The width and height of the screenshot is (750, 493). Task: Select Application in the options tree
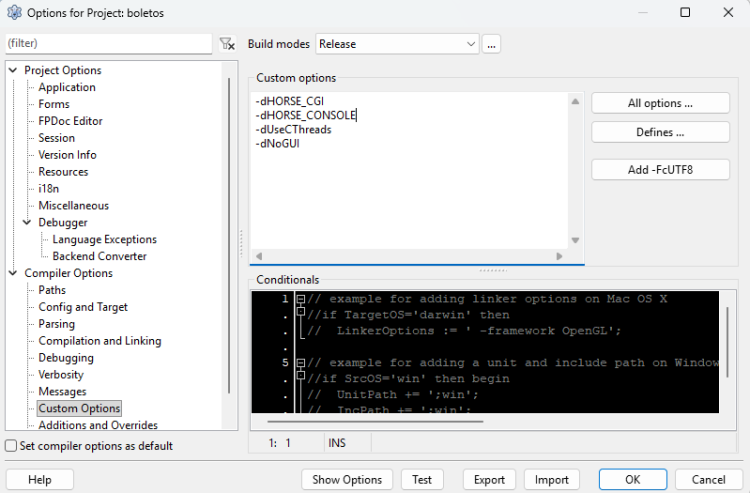[x=67, y=87]
